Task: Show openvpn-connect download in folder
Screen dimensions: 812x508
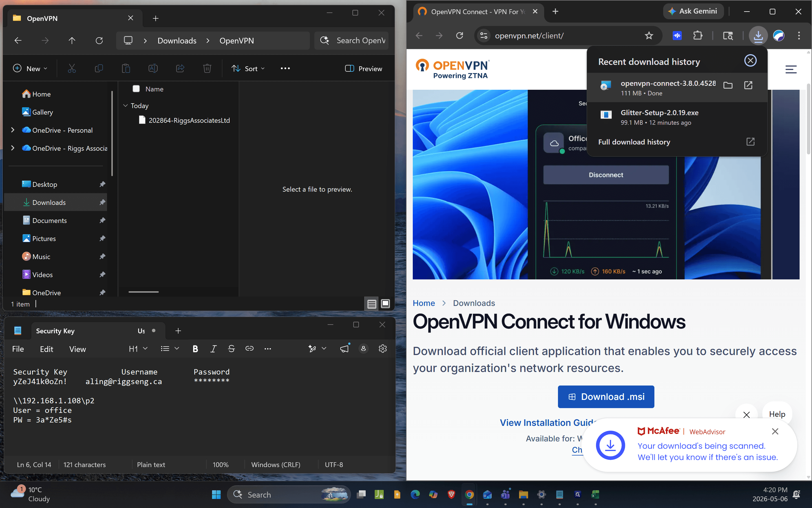Action: click(728, 85)
